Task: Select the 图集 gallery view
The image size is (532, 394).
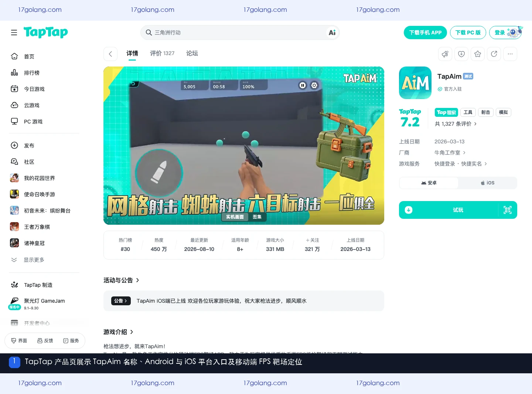Action: coord(257,217)
